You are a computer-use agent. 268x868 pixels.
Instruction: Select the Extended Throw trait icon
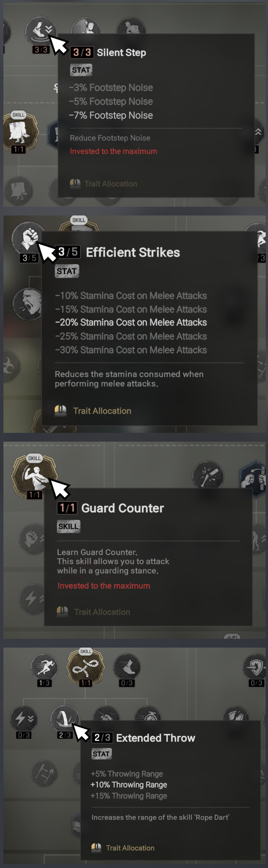[65, 718]
